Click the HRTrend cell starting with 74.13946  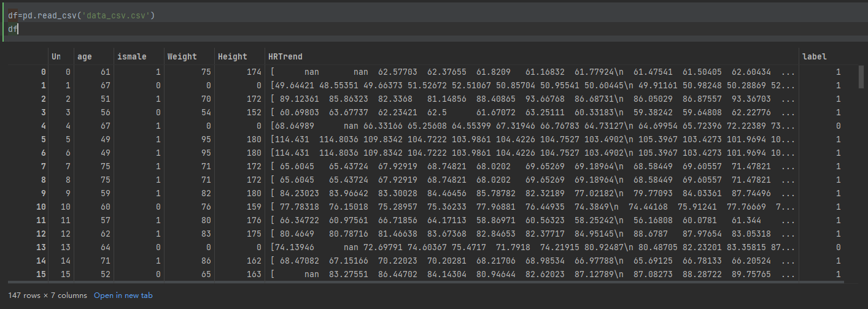click(x=532, y=247)
